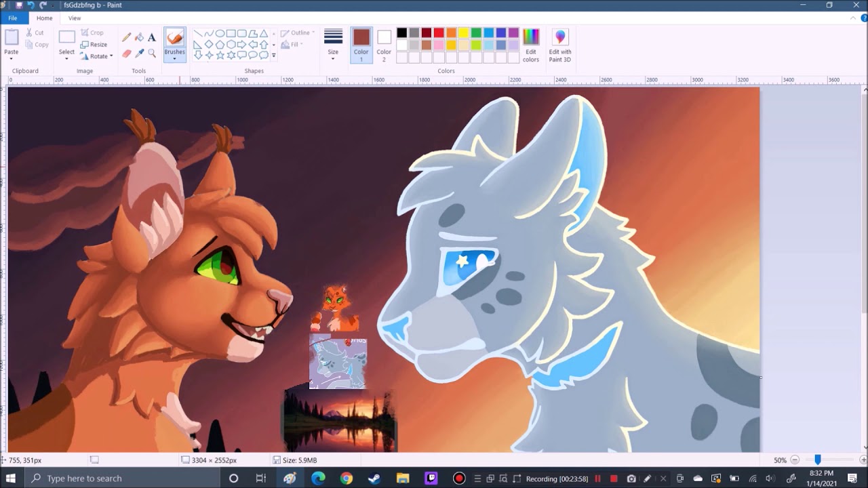Open Chrome from the taskbar
868x488 pixels.
[x=347, y=479]
